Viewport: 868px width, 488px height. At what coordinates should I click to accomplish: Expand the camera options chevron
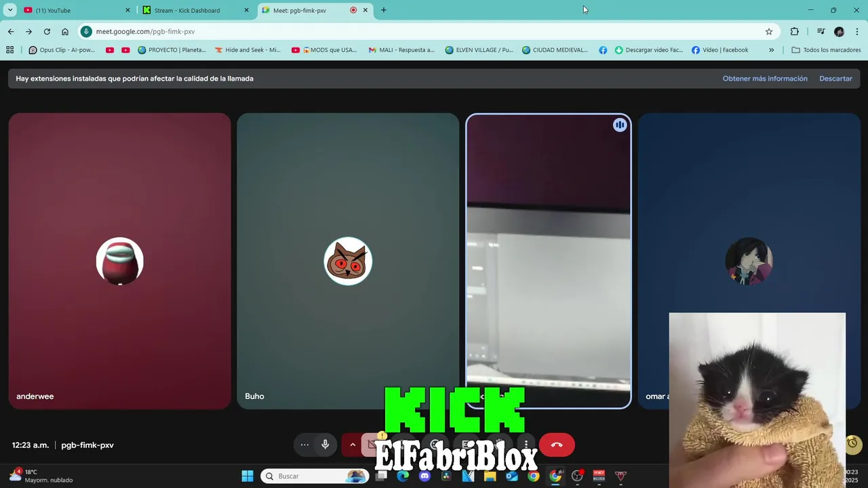tap(353, 445)
